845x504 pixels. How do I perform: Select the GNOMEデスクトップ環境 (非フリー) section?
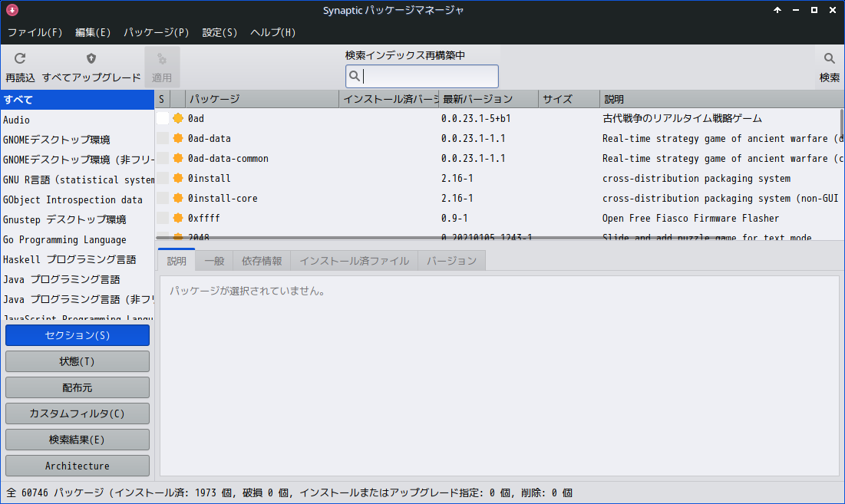pos(77,160)
